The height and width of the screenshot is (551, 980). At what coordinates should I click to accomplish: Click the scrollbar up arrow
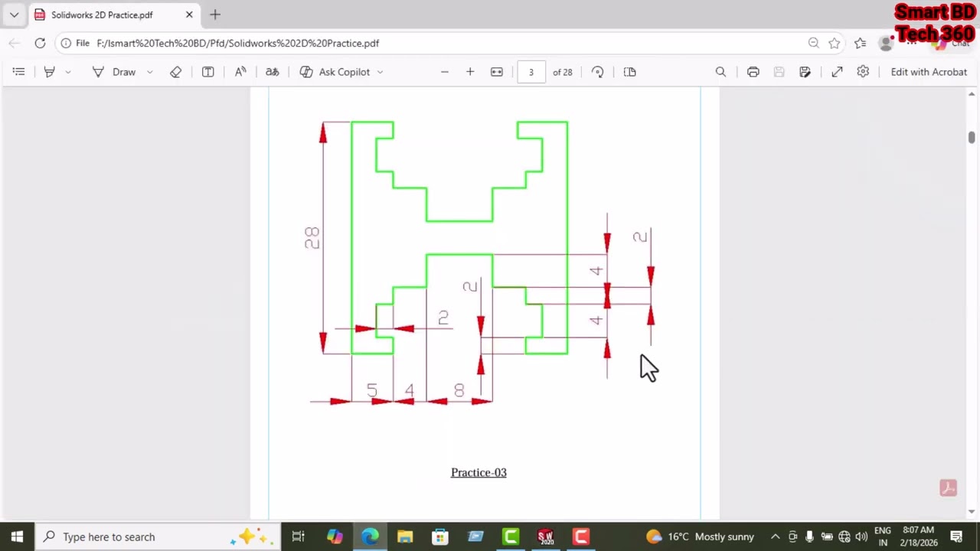pos(972,94)
